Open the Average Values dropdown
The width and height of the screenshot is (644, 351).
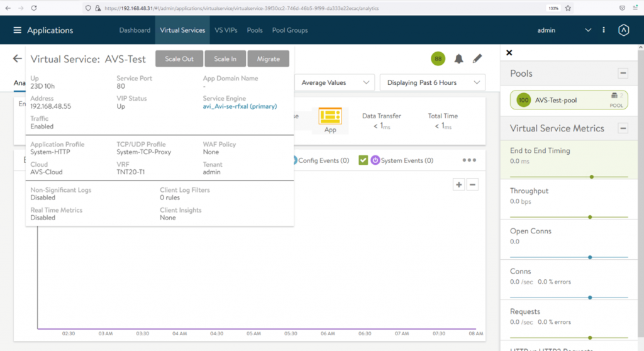(335, 82)
